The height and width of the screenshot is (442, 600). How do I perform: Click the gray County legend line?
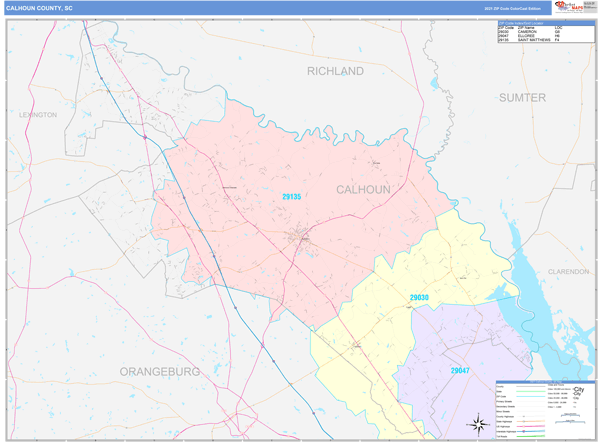531,387
